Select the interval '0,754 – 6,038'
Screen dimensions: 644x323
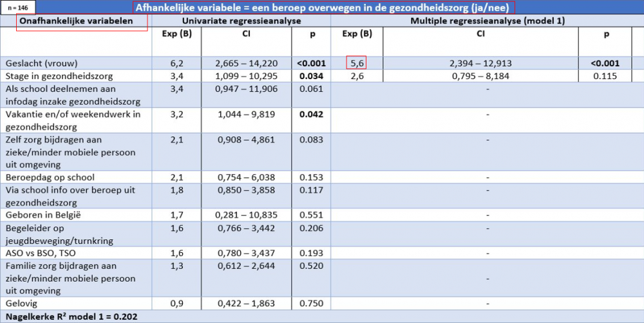pyautogui.click(x=247, y=178)
